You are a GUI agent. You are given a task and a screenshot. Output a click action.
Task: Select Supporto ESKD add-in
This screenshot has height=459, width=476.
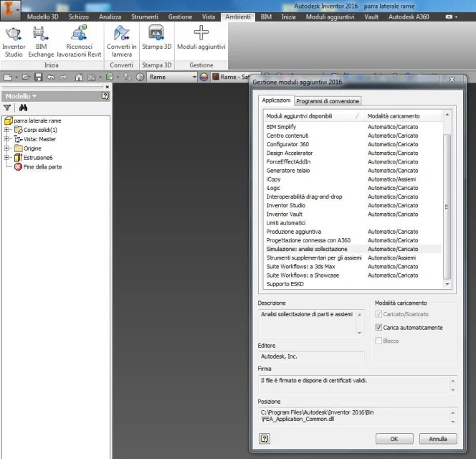coord(352,284)
